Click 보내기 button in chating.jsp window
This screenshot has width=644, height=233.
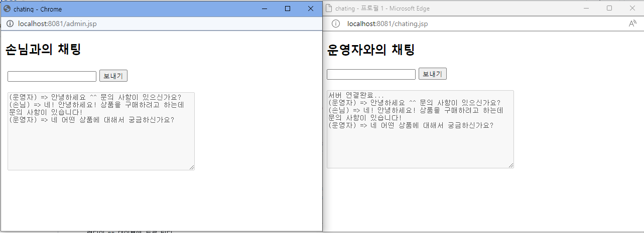433,74
